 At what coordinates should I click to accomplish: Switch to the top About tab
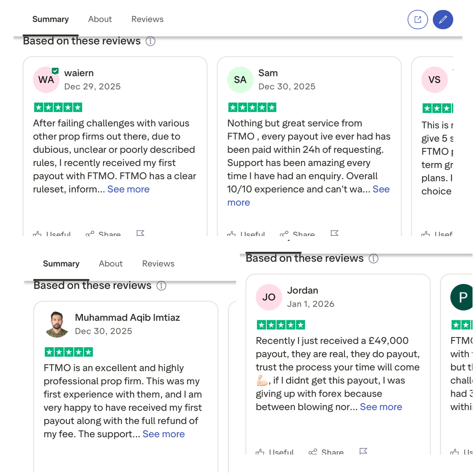(100, 19)
